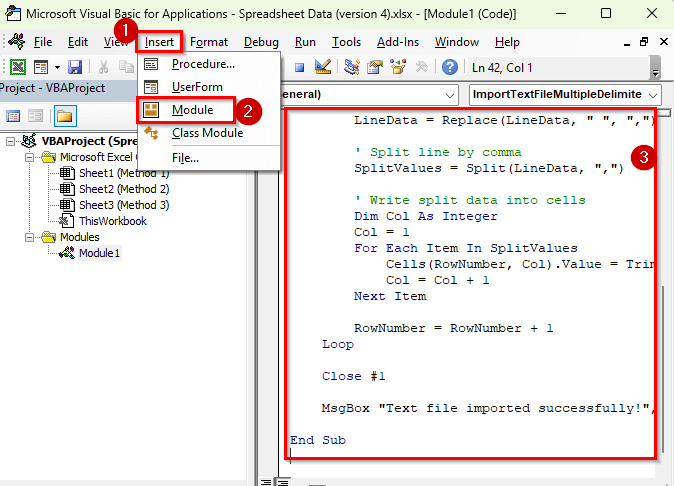Click the Project - VBAProject pane title
The height and width of the screenshot is (486, 674).
click(52, 88)
